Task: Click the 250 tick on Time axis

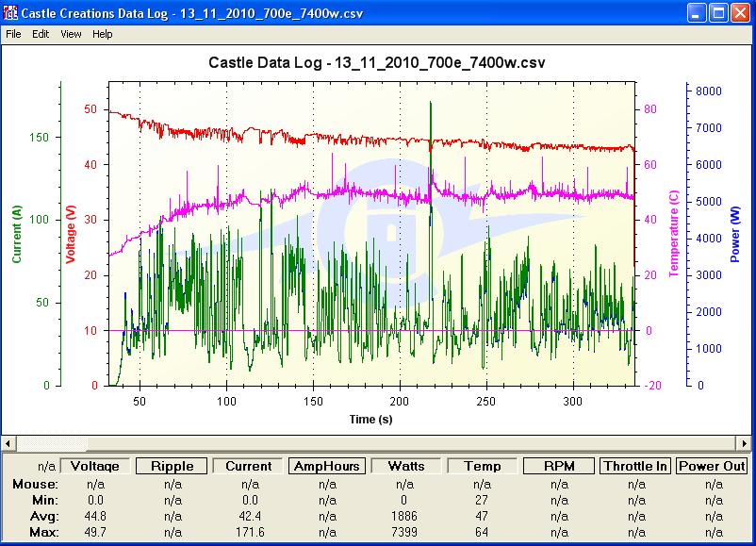Action: click(486, 402)
